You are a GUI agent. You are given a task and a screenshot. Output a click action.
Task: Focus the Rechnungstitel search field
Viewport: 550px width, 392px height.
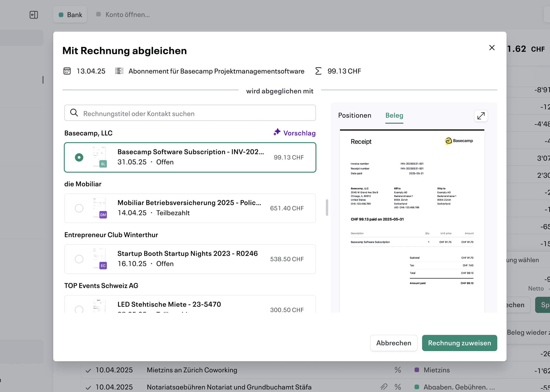190,113
